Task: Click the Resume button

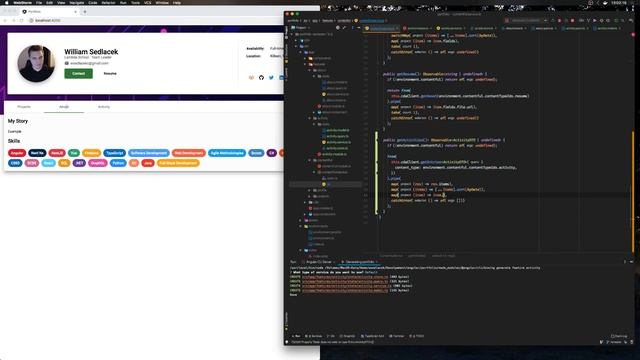Action: click(110, 73)
